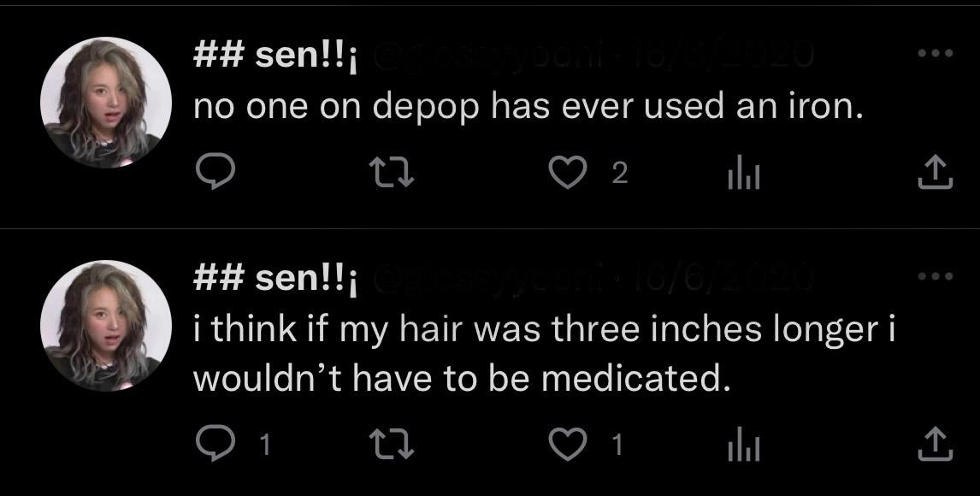Open more options on the medicated tweet

tap(935, 277)
